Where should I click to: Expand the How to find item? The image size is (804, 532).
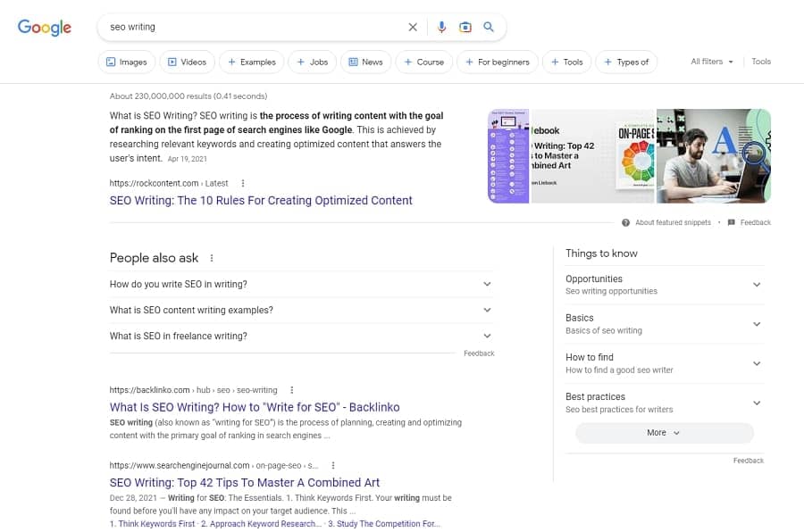[x=665, y=363]
